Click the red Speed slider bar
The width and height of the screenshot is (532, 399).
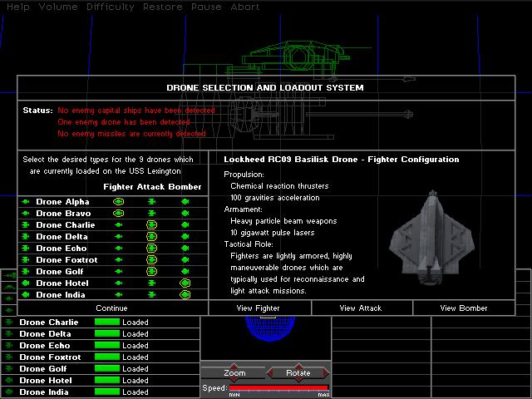[x=278, y=388]
